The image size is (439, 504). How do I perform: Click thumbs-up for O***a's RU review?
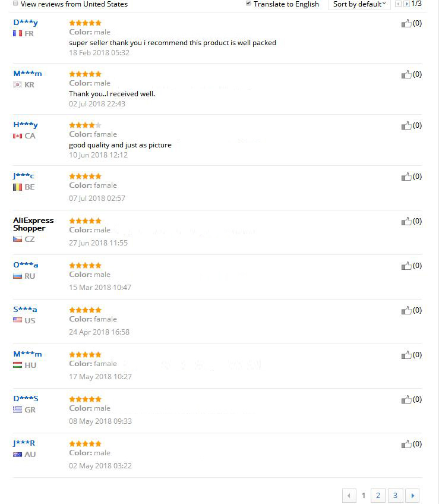point(406,266)
